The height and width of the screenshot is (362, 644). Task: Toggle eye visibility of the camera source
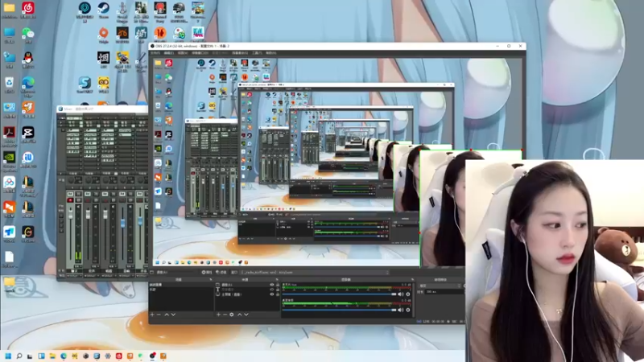(x=271, y=285)
